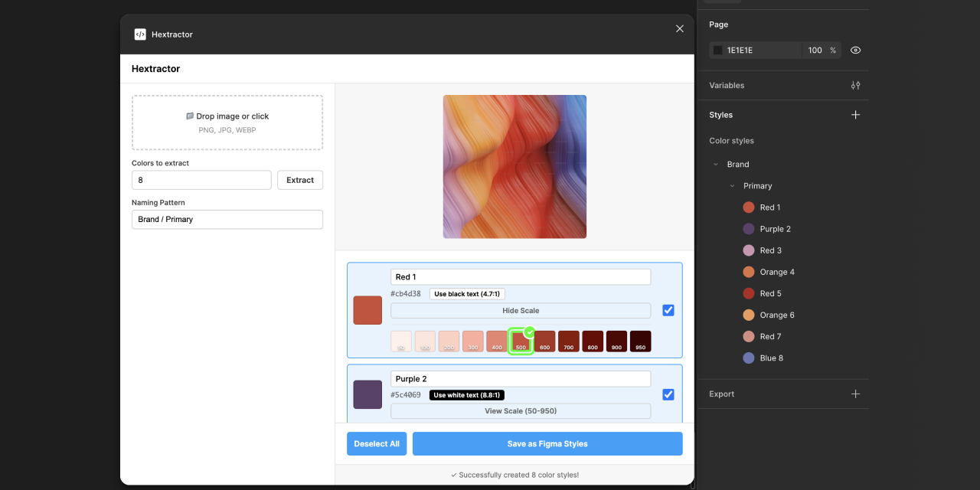Viewport: 980px width, 490px height.
Task: Click the upload icon in the drop area
Action: 190,116
